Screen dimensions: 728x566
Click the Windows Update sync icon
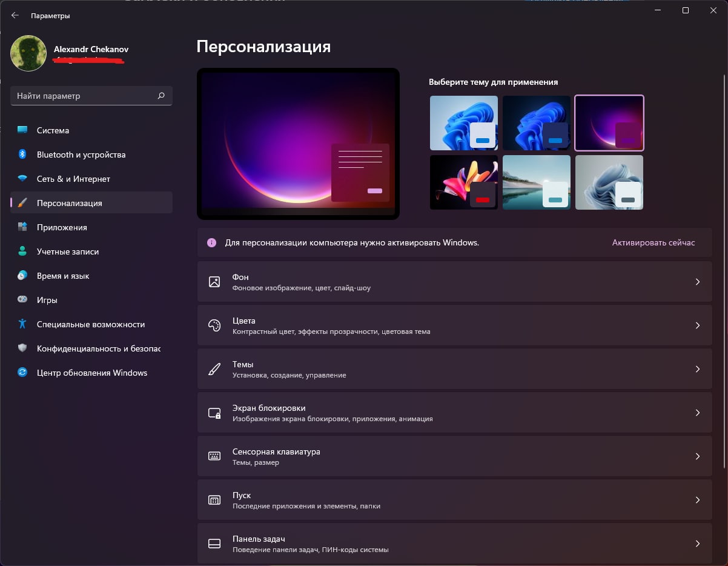pos(22,373)
